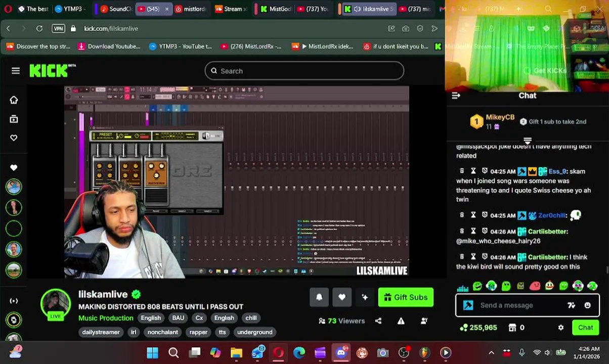The image size is (609, 364).
Task: Select the BAU tag
Action: 178,318
